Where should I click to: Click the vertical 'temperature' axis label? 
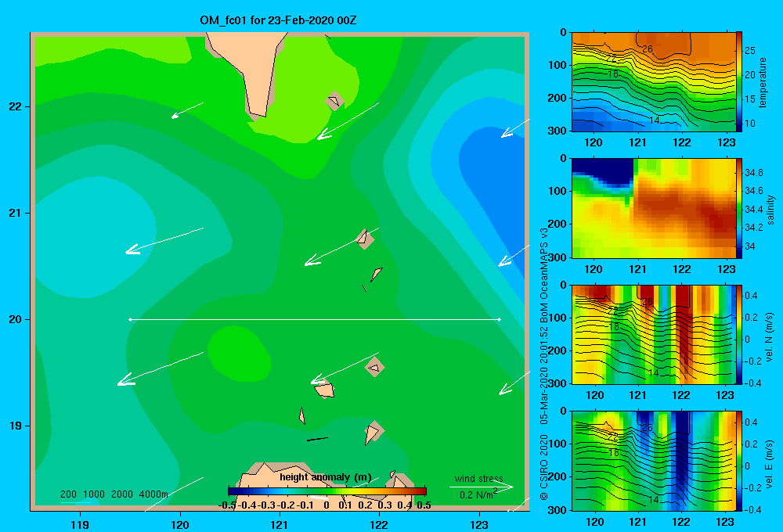(x=762, y=82)
